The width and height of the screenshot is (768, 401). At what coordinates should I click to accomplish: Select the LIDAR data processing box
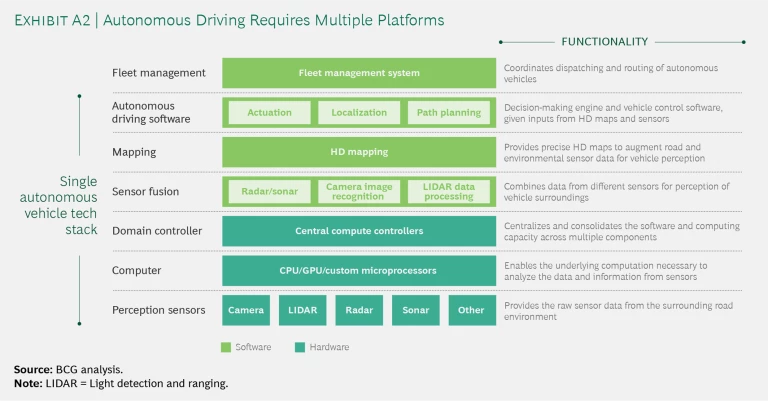pos(449,191)
